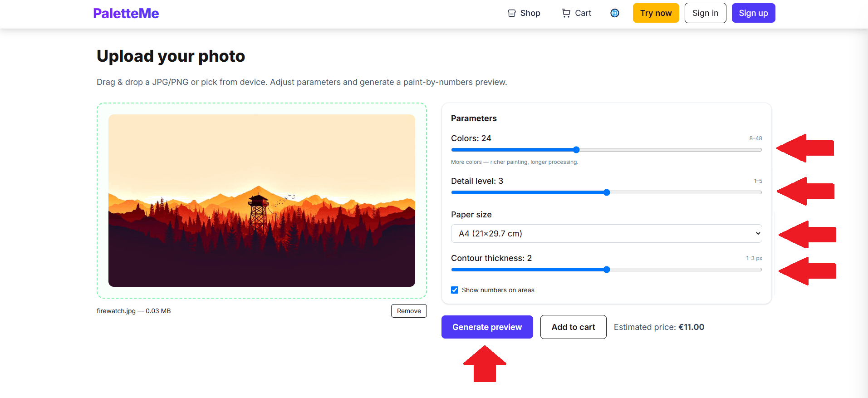Image resolution: width=868 pixels, height=398 pixels.
Task: Click the Parameters panel title
Action: (474, 118)
